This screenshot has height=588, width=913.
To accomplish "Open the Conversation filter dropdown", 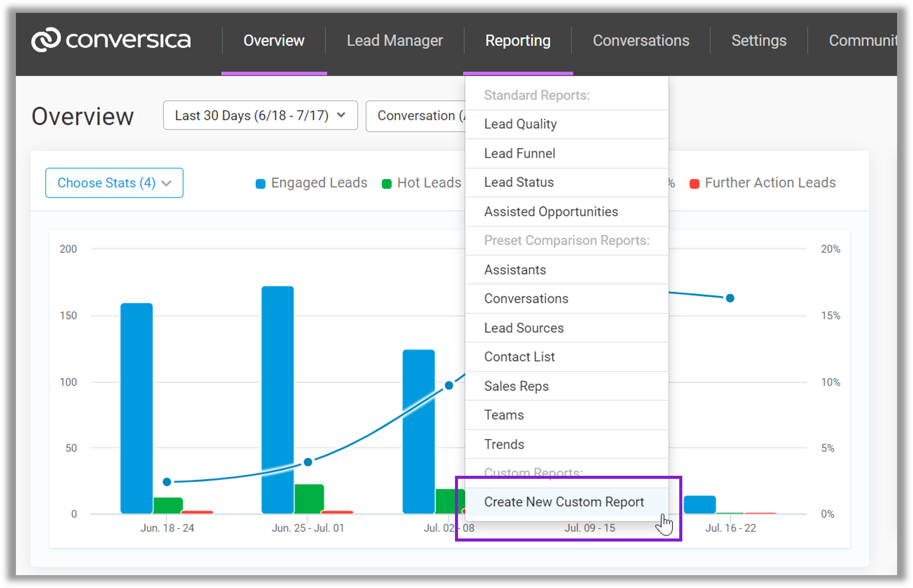I will (x=416, y=116).
